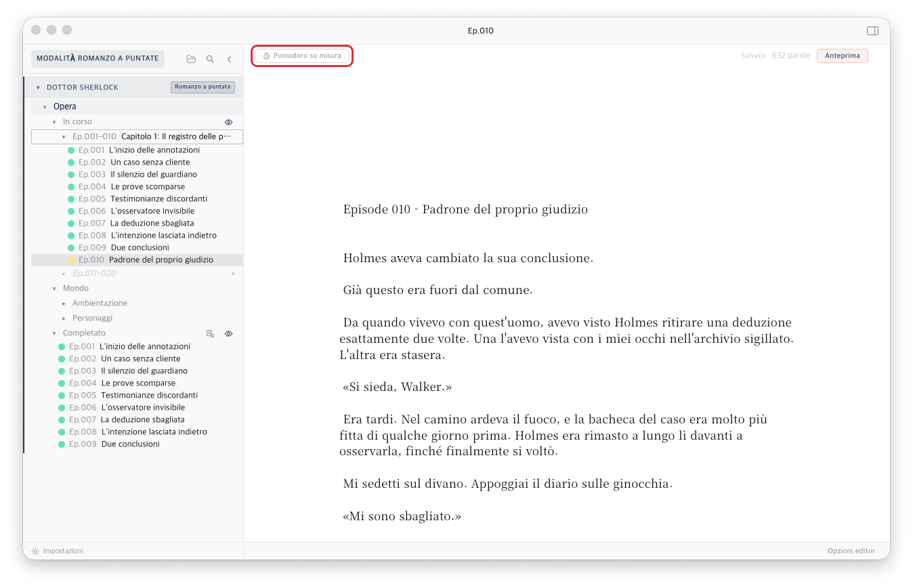
Task: Open the search magnifier in sidebar header
Action: (x=210, y=59)
